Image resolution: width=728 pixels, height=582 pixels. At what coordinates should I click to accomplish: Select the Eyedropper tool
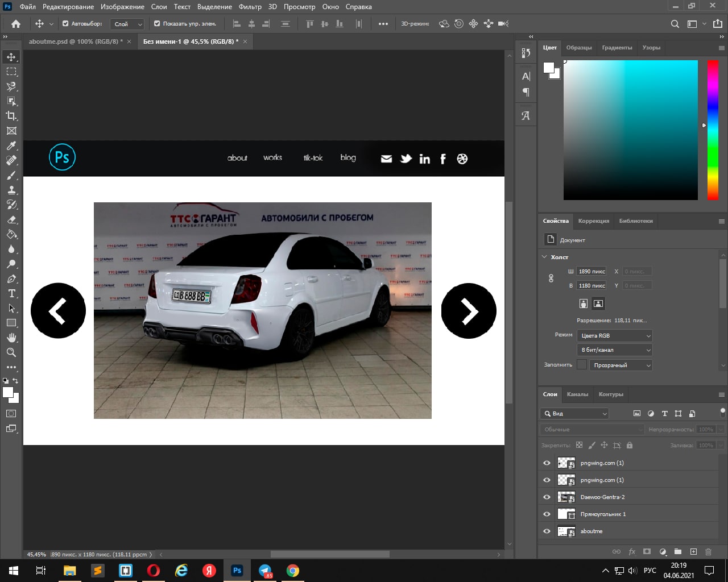[11, 145]
